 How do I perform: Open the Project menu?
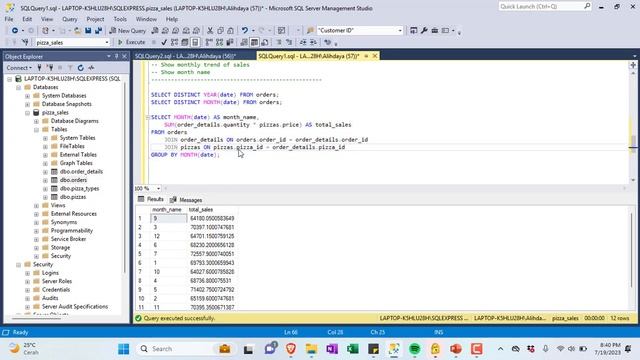click(x=95, y=19)
